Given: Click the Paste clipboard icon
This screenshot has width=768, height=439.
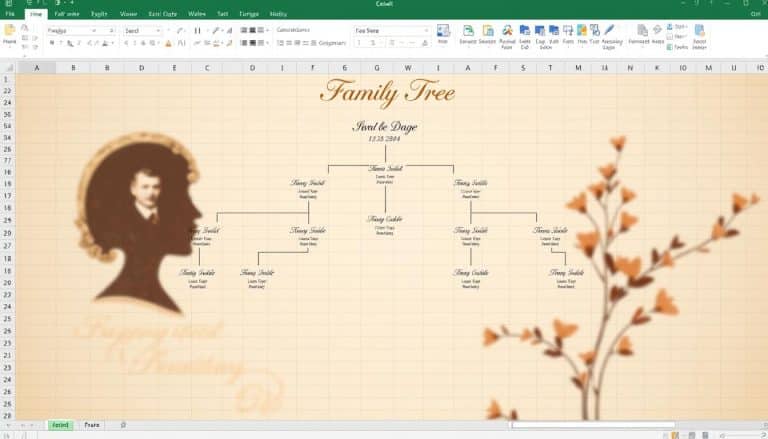Looking at the screenshot, I should pos(9,30).
